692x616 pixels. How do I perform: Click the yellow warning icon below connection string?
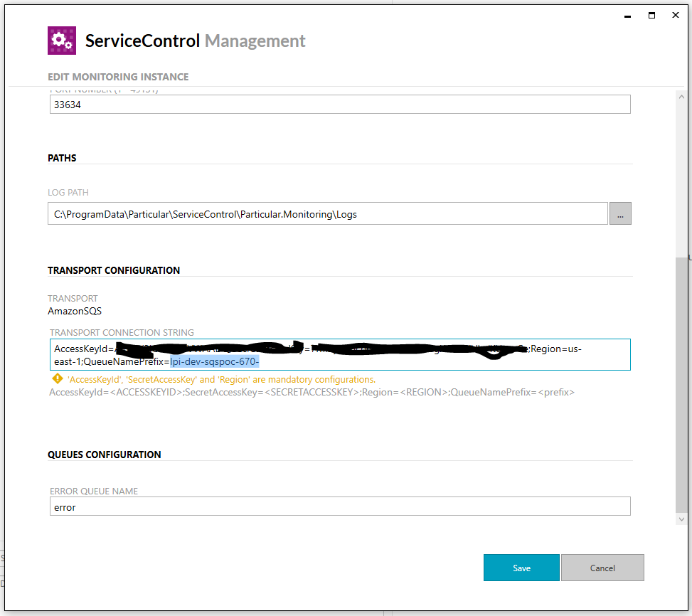58,378
